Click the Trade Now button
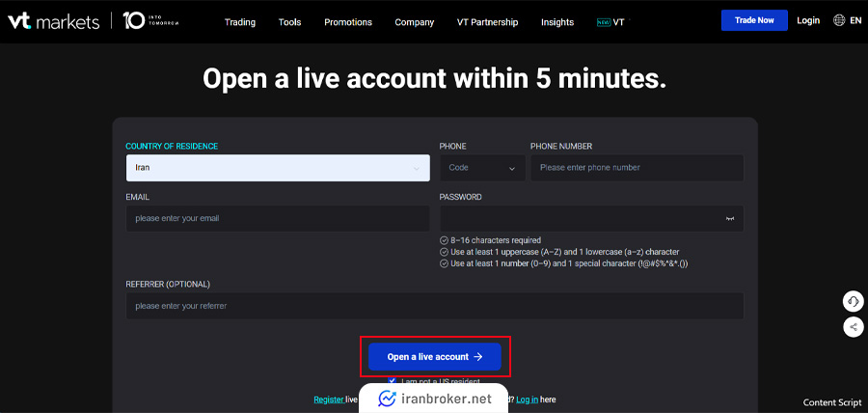The height and width of the screenshot is (413, 868). pyautogui.click(x=753, y=20)
